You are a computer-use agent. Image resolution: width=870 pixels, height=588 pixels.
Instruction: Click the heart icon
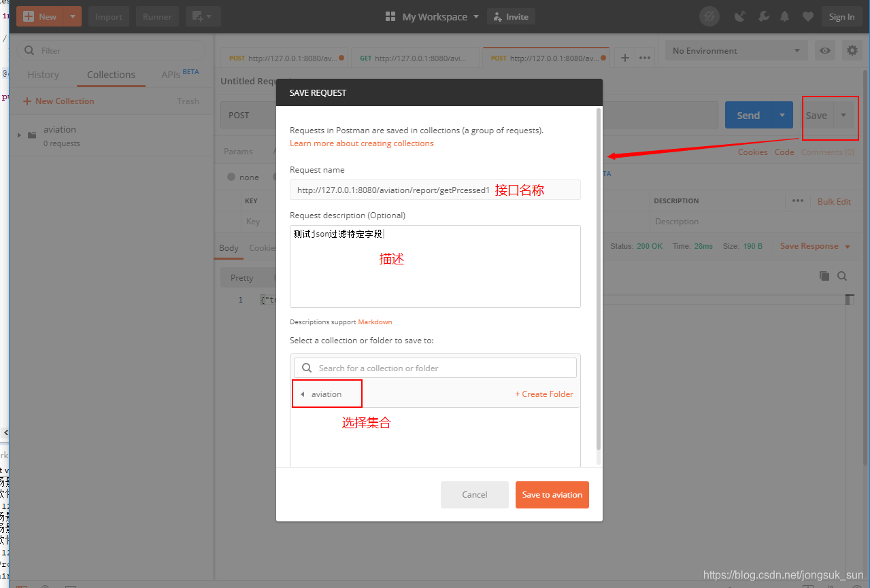tap(807, 16)
